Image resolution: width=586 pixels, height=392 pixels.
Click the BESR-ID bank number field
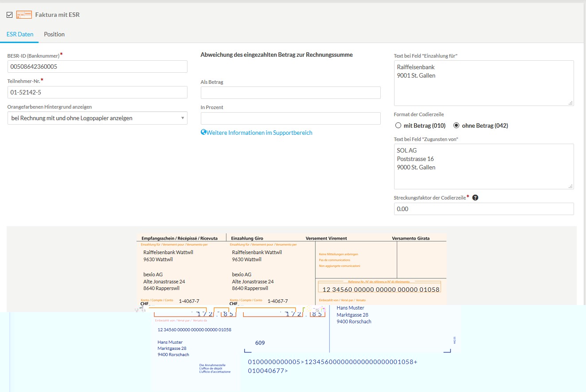(x=97, y=67)
